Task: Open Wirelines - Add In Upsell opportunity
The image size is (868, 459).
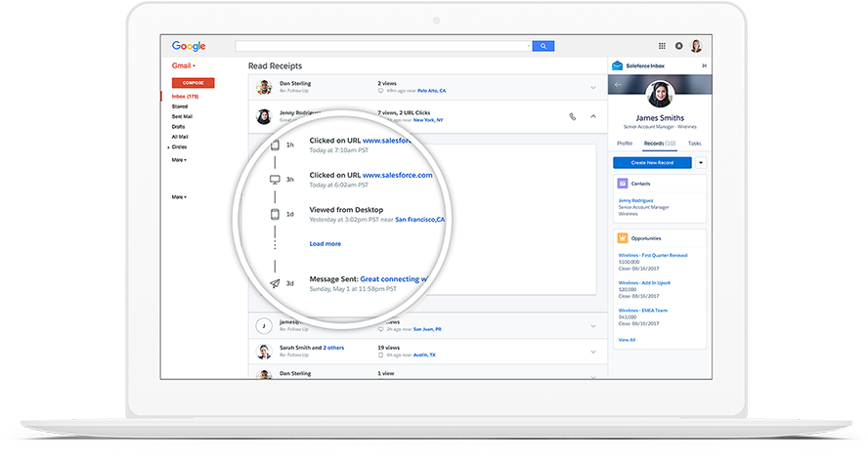Action: (644, 282)
